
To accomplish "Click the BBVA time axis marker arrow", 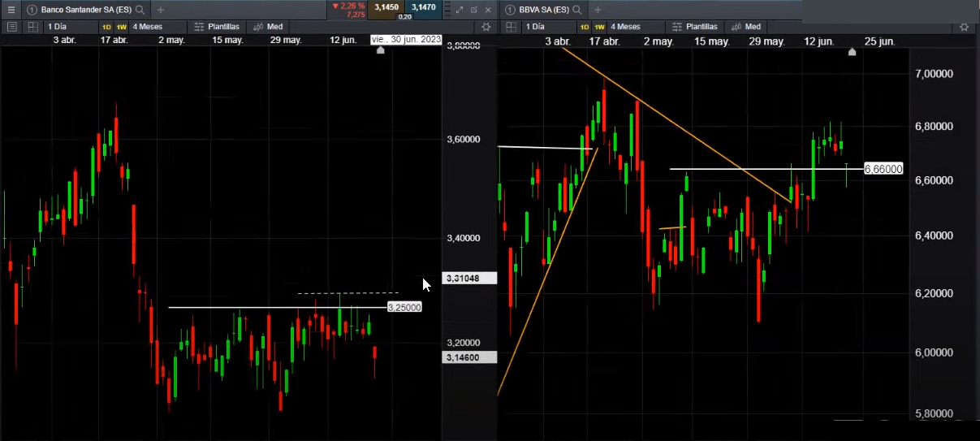I will 852,51.
